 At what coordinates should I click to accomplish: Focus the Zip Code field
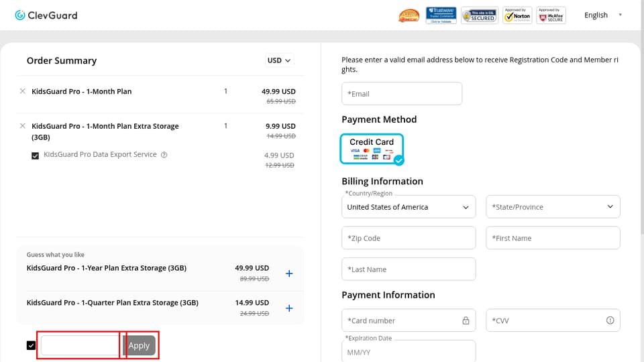(x=409, y=238)
